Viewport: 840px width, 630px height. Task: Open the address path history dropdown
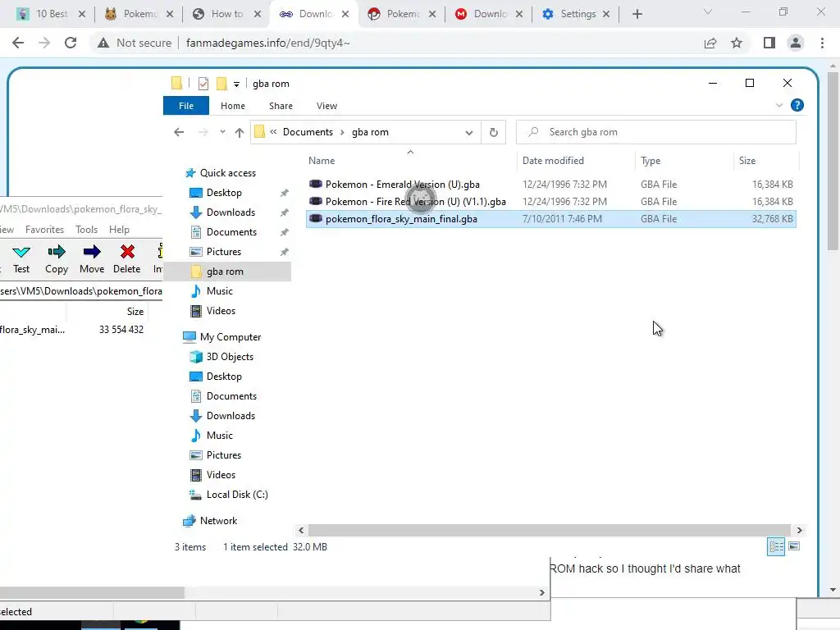468,132
